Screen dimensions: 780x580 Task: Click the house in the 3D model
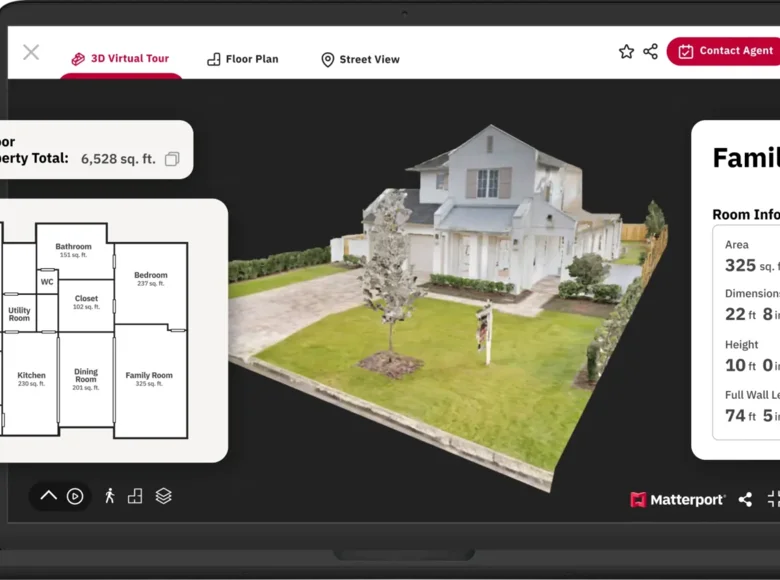[490, 215]
